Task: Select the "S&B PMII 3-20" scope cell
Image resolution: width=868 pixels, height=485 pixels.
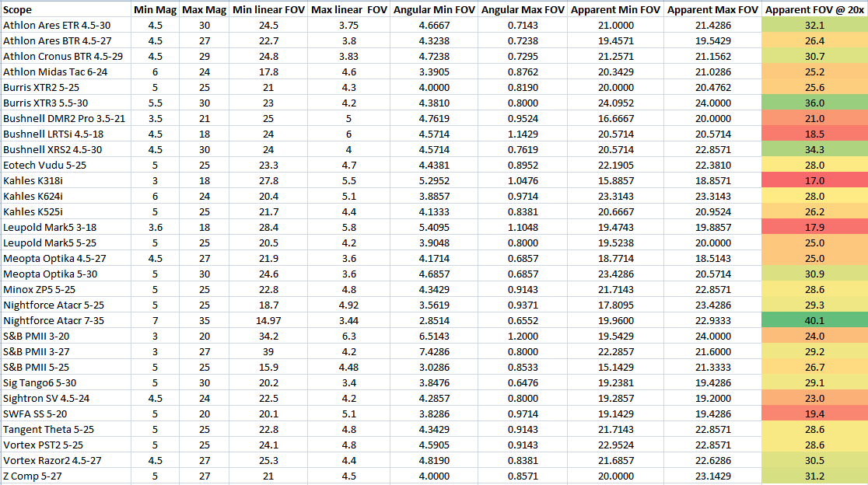Action: [65, 337]
